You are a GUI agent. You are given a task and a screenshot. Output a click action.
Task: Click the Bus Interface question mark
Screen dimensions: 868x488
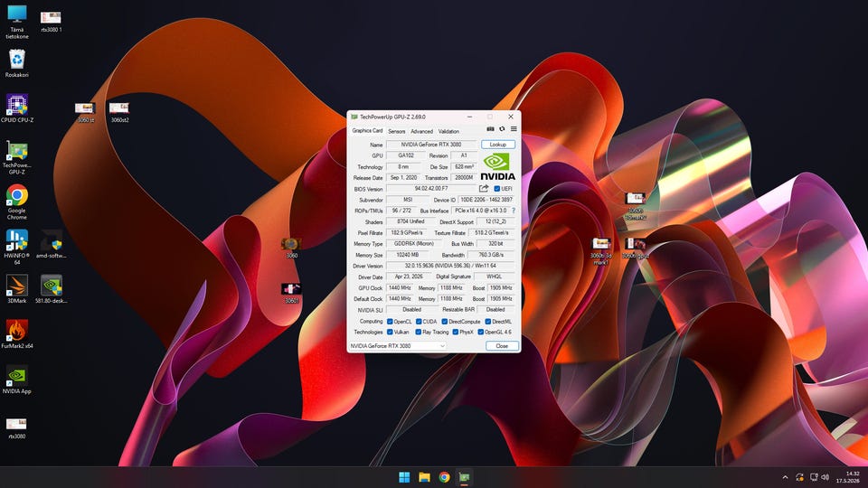pyautogui.click(x=514, y=211)
